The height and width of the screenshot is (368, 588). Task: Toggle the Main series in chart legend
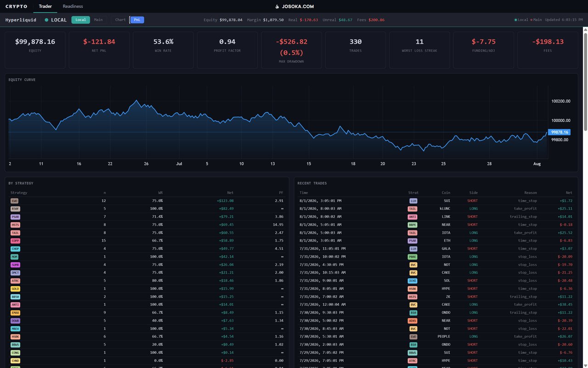tap(536, 20)
